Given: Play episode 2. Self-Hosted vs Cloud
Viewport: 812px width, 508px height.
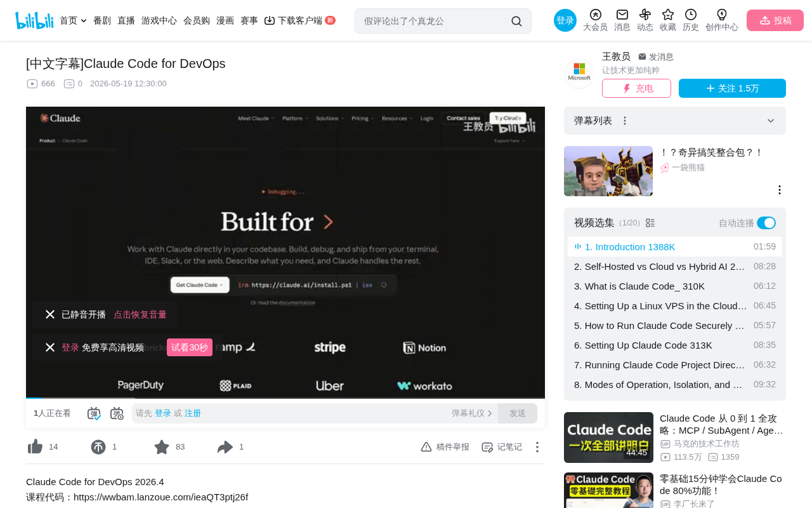Looking at the screenshot, I should 675,266.
